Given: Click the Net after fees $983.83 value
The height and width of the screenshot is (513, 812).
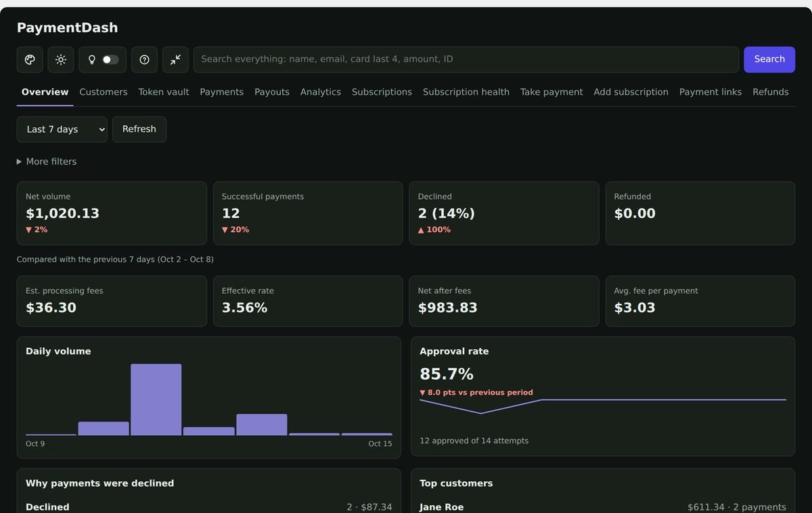Looking at the screenshot, I should click(448, 308).
